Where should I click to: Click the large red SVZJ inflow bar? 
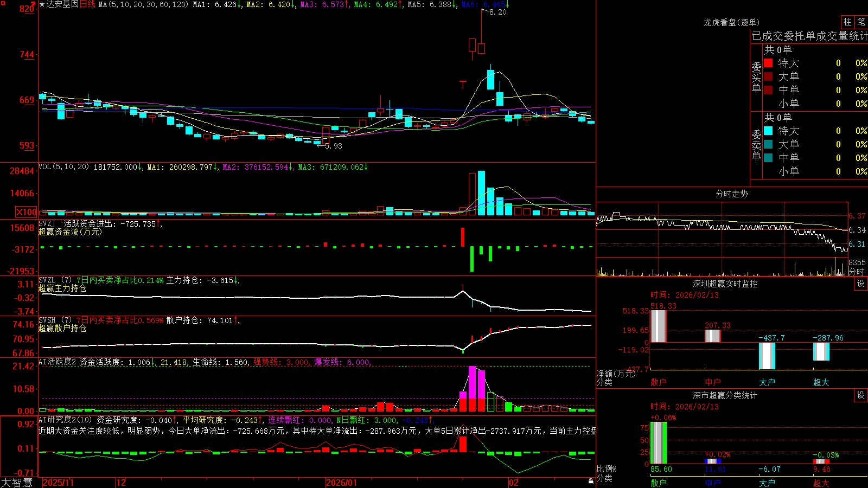coord(463,237)
